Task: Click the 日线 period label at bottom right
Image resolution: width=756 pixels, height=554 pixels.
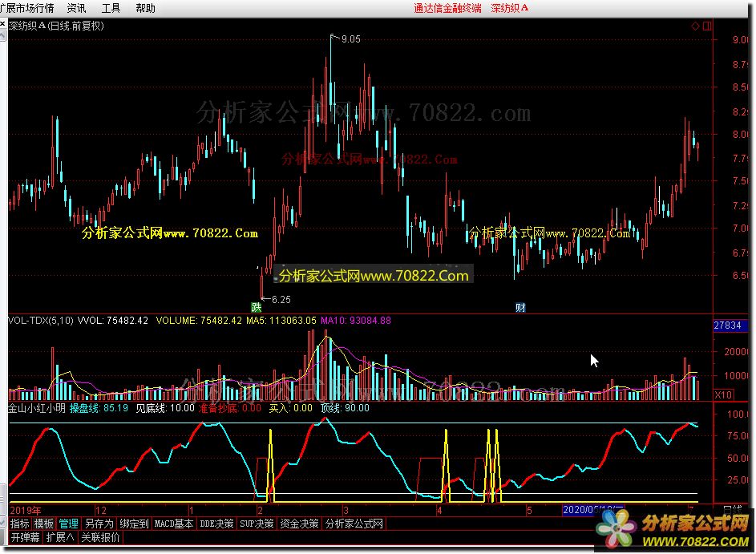Action: coord(733,508)
